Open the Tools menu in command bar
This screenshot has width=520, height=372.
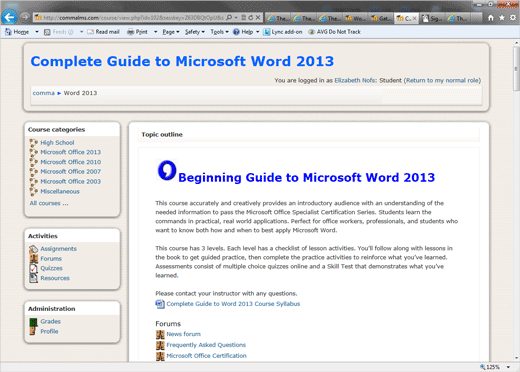pos(219,32)
